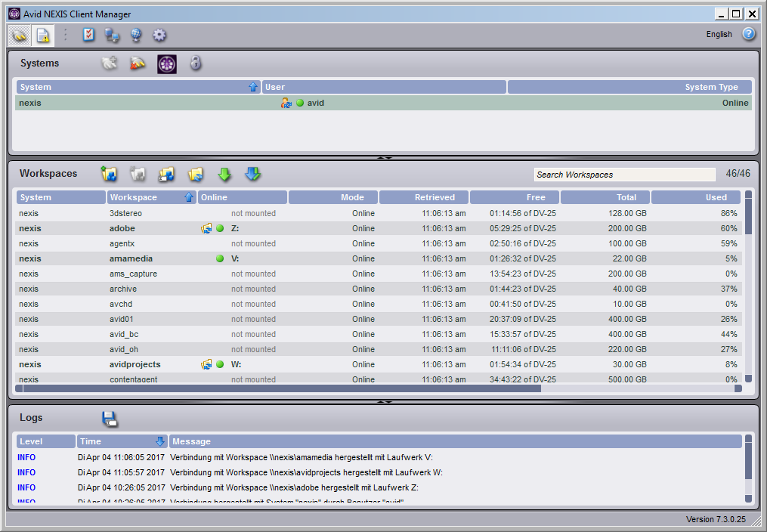Save logs with the floppy disk icon
This screenshot has height=532, width=767.
(x=110, y=419)
